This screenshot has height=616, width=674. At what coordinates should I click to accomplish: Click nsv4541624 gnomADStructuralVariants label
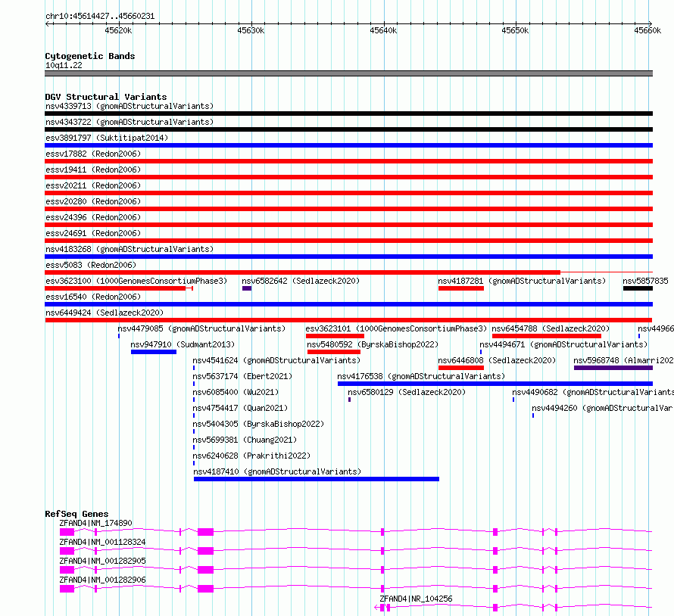click(276, 360)
